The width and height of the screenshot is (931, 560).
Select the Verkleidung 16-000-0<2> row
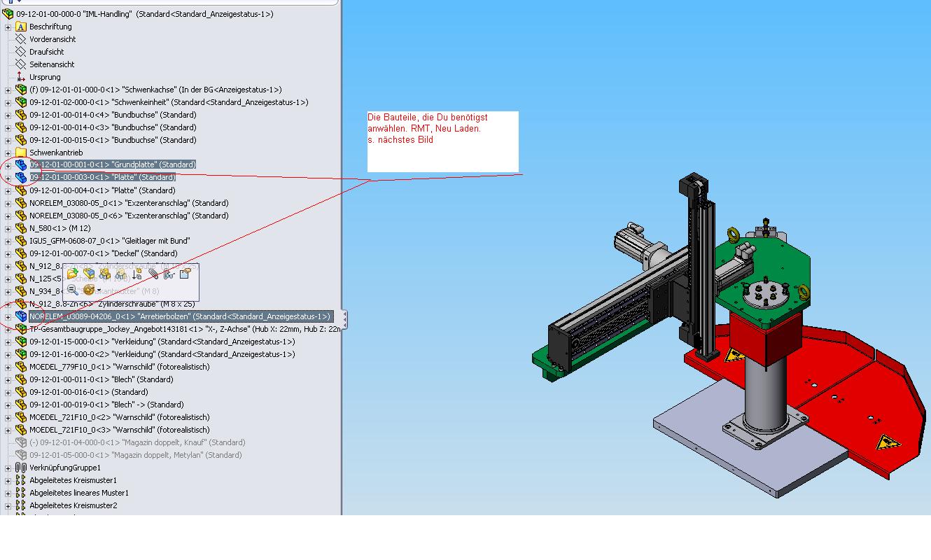(162, 354)
